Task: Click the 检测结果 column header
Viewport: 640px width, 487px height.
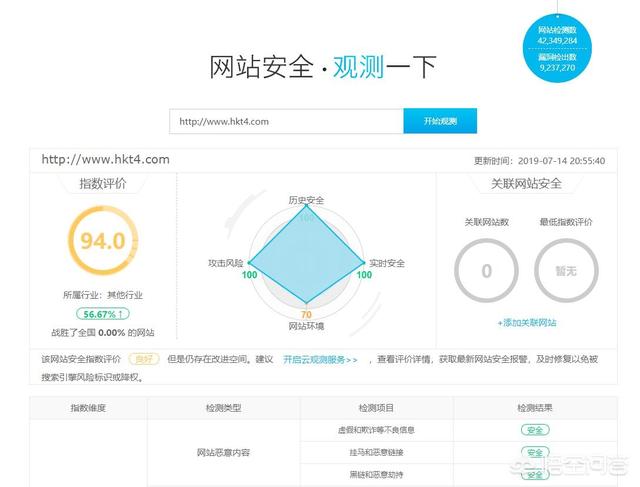Action: (x=535, y=408)
